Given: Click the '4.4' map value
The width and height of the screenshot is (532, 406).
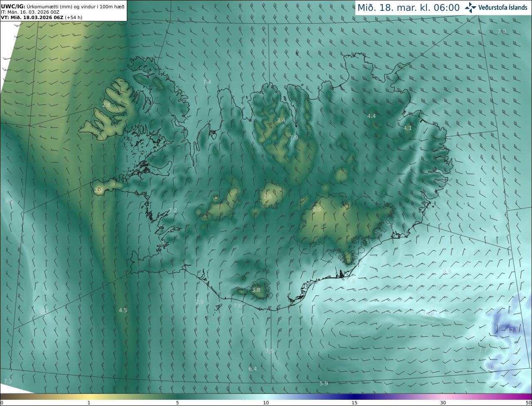Looking at the screenshot, I should click(x=372, y=116).
